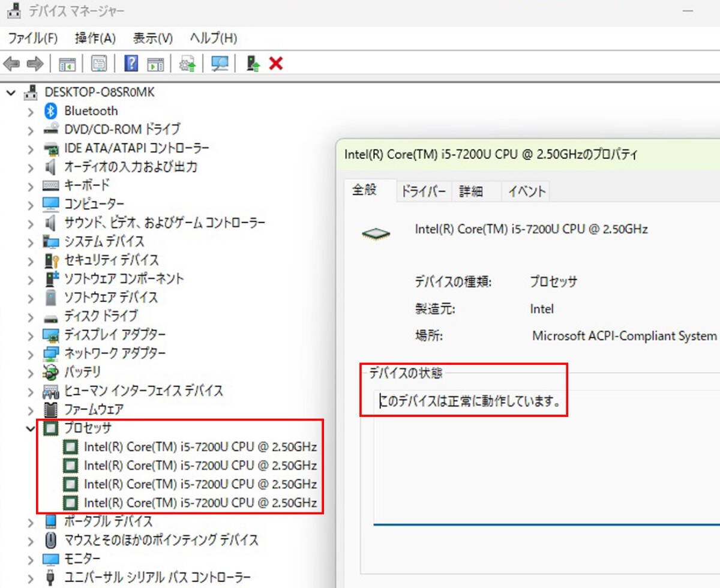720x588 pixels.
Task: Click the プロセッサ device type value
Action: point(553,281)
